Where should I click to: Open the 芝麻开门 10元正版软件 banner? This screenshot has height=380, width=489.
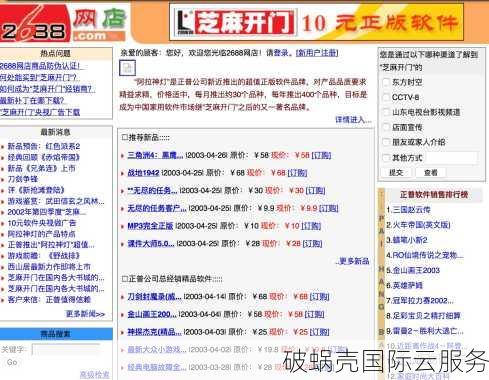(316, 22)
